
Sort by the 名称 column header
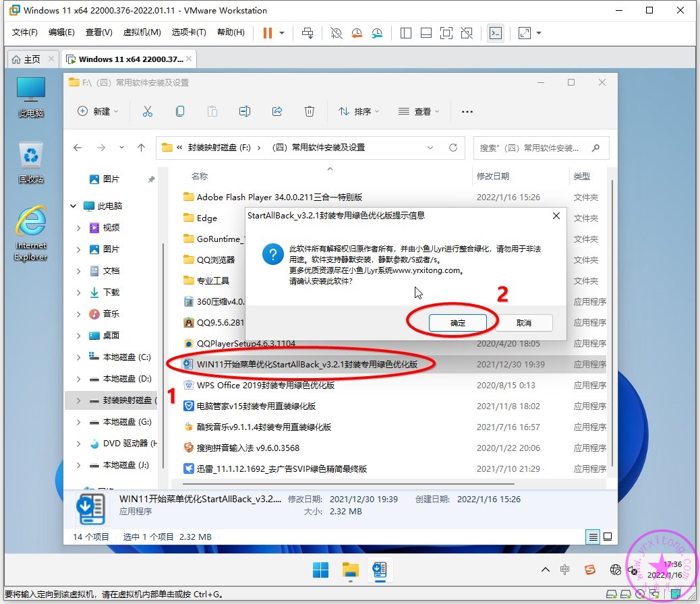tap(200, 177)
